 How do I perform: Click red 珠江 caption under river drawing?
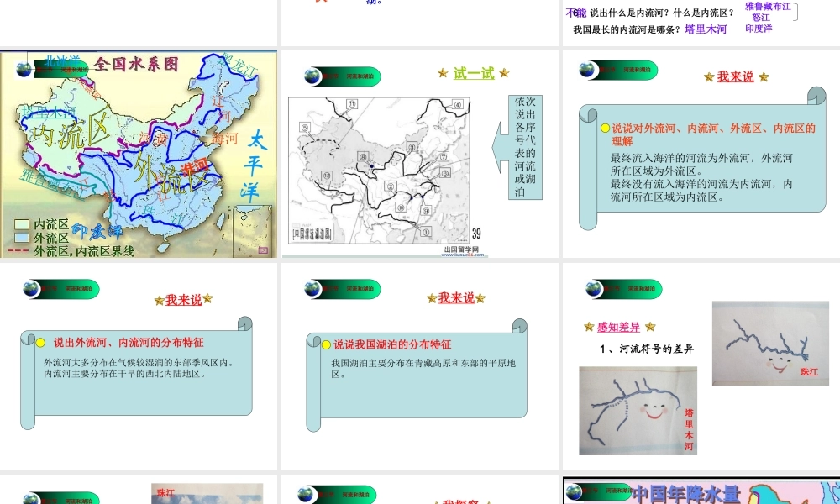[x=809, y=372]
